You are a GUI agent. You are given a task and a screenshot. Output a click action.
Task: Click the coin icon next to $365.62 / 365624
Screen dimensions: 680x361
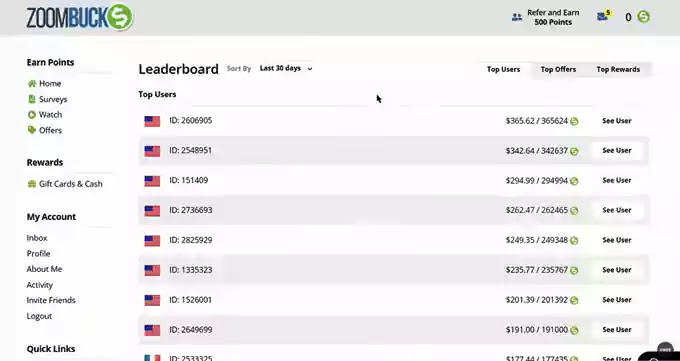574,121
